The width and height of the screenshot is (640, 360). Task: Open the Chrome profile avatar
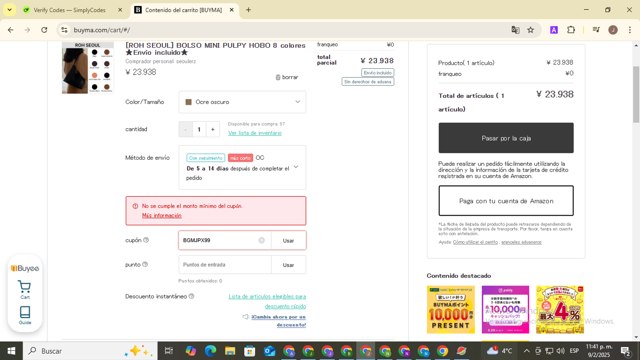click(x=613, y=30)
